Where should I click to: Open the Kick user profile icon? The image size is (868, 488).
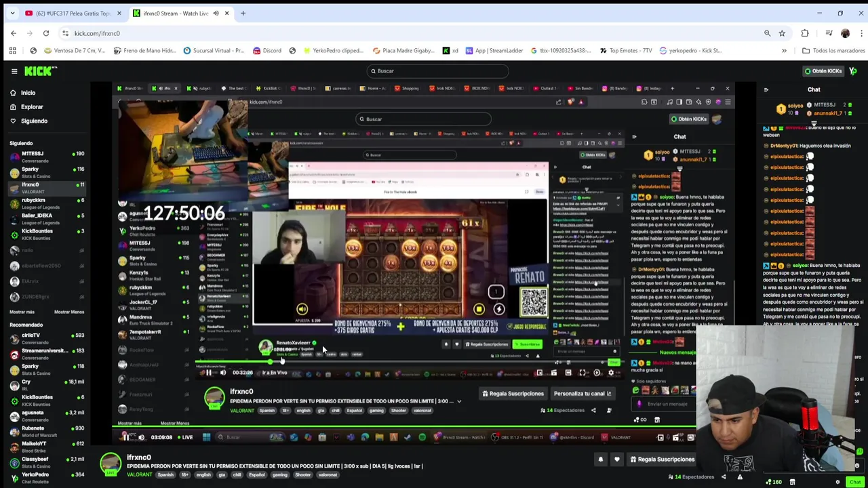(x=853, y=71)
